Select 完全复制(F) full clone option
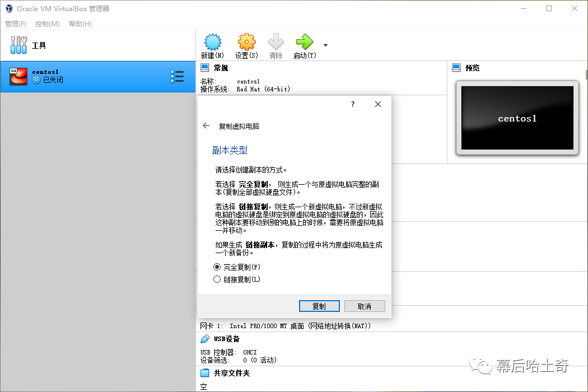Image resolution: width=588 pixels, height=392 pixels. coord(217,267)
